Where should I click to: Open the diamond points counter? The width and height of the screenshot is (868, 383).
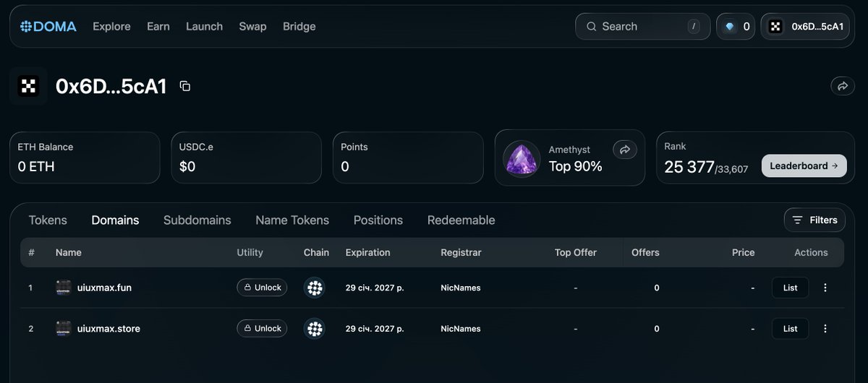pyautogui.click(x=736, y=27)
